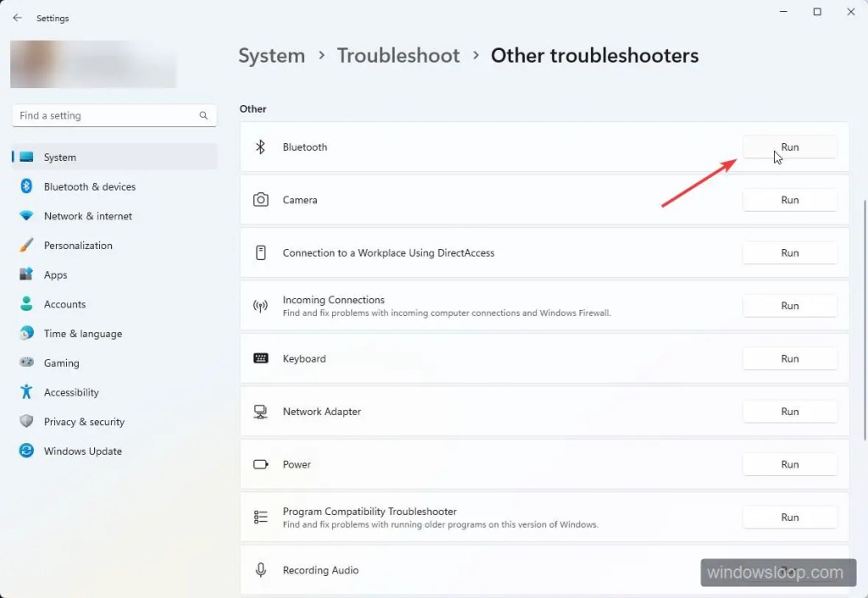Click the Power battery icon
This screenshot has height=598, width=868.
tap(261, 464)
